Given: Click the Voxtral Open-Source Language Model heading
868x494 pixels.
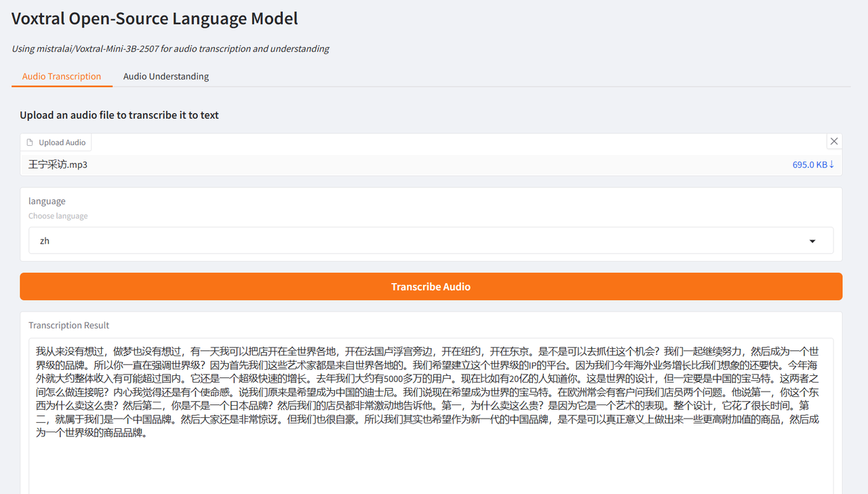Looking at the screenshot, I should click(x=155, y=18).
